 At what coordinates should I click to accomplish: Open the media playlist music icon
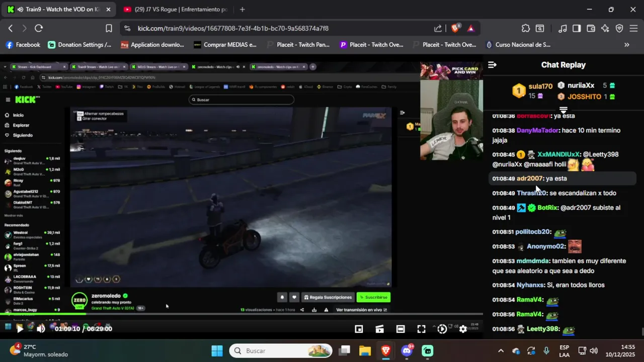[563, 28]
